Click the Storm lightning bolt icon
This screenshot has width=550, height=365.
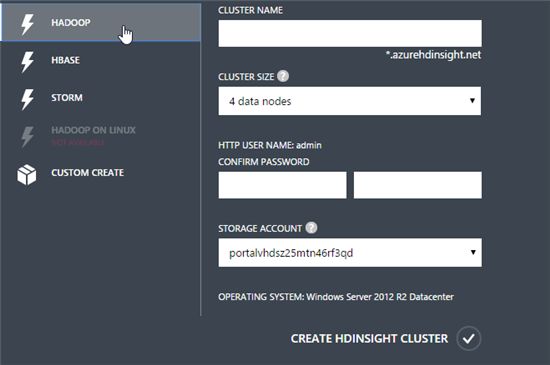pyautogui.click(x=27, y=99)
